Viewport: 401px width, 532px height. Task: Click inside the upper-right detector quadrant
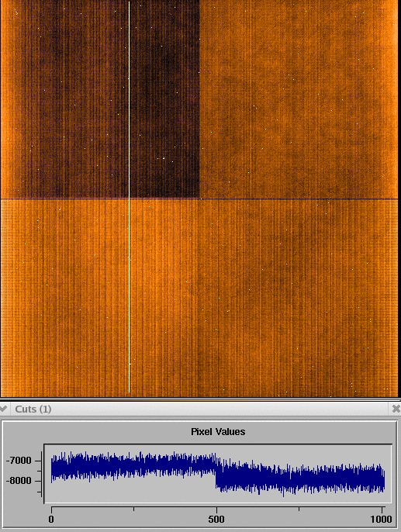click(299, 100)
